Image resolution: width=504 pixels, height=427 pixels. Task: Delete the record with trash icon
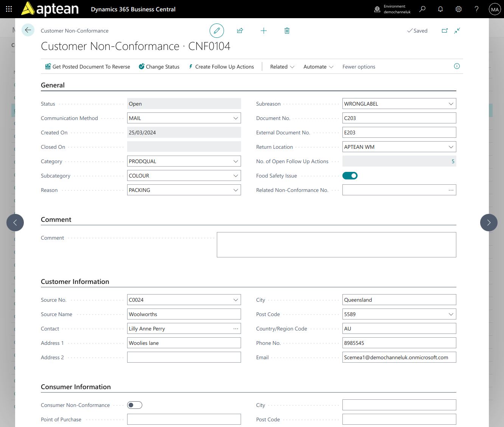point(287,31)
